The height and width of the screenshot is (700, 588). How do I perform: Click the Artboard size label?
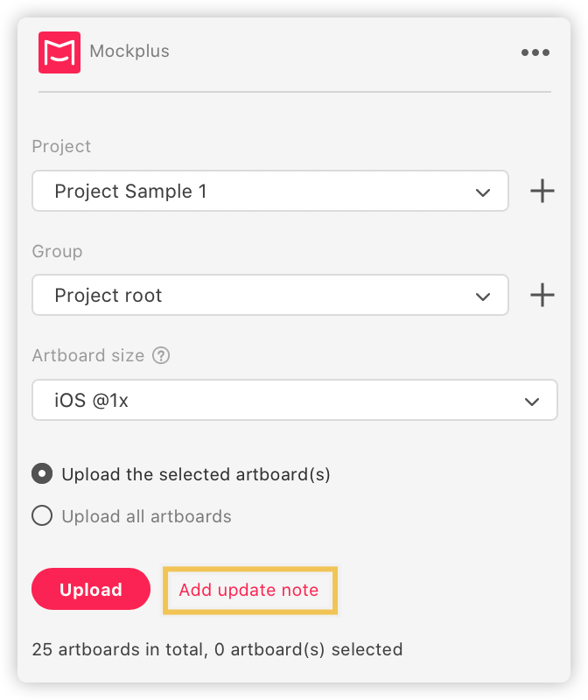tap(88, 356)
